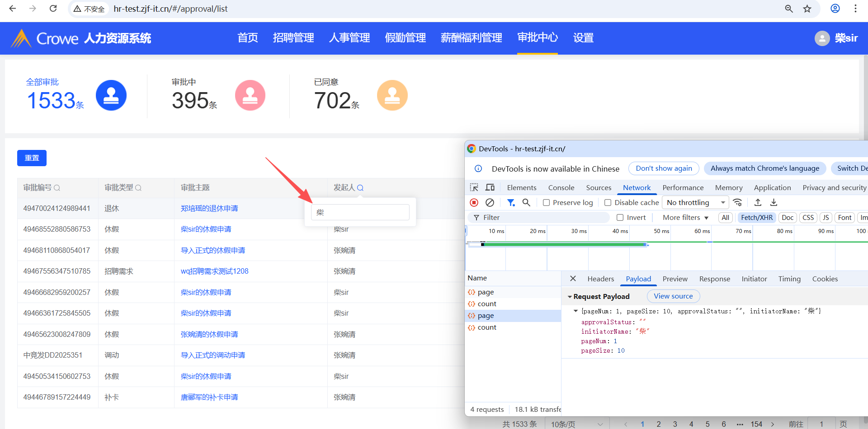Enable the Disable cache checkbox
Image resolution: width=868 pixels, height=429 pixels.
pyautogui.click(x=608, y=203)
